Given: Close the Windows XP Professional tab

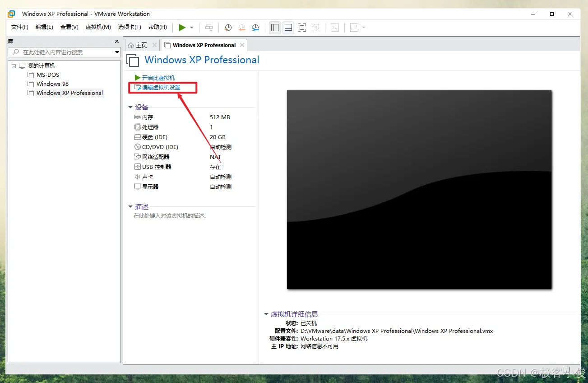Looking at the screenshot, I should click(242, 45).
